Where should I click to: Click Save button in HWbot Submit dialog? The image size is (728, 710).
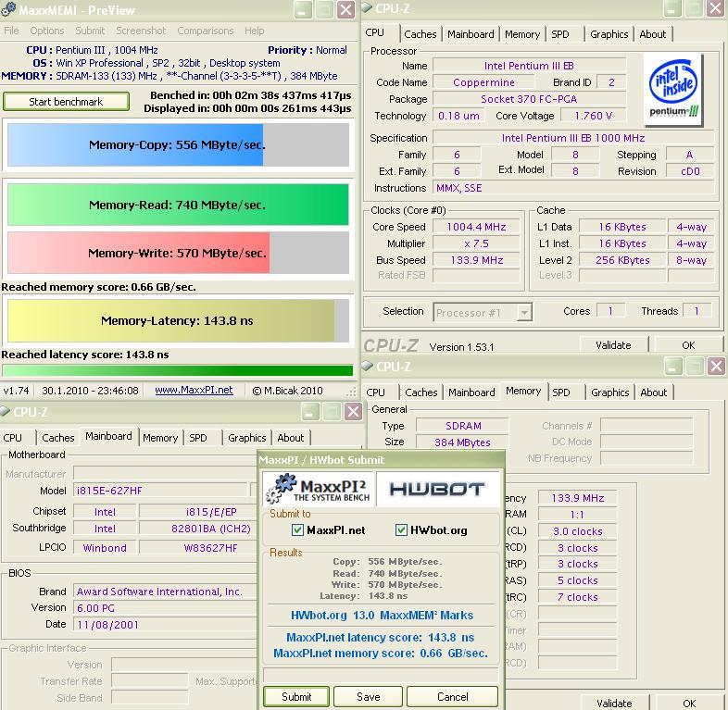[369, 697]
